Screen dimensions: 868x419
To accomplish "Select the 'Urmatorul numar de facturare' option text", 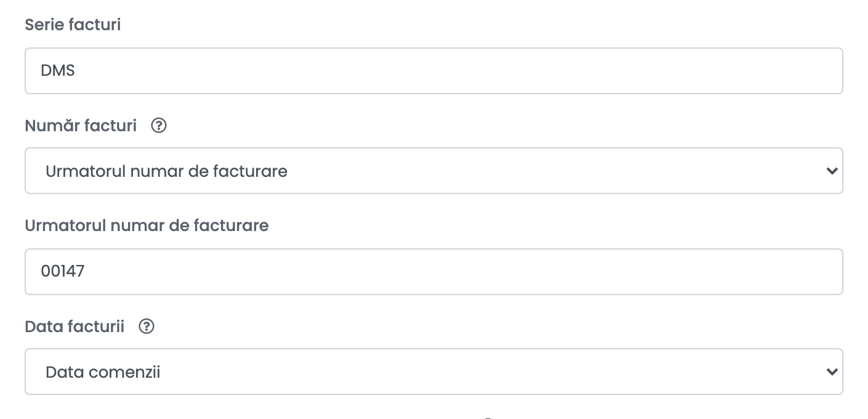I will click(x=167, y=171).
